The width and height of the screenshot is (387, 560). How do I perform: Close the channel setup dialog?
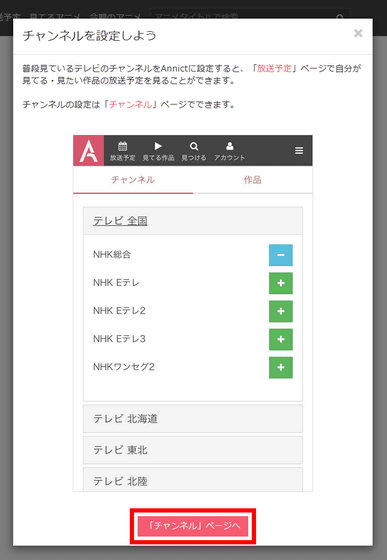pyautogui.click(x=358, y=33)
